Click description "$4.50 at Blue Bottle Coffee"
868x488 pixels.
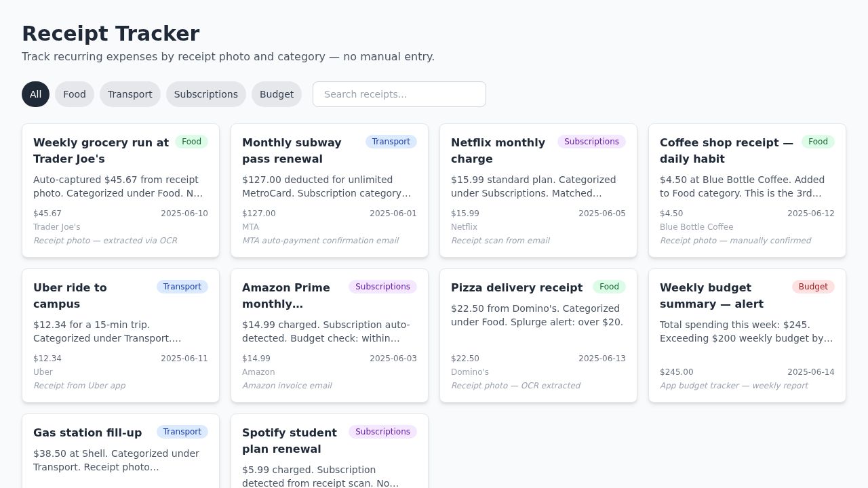tap(747, 186)
